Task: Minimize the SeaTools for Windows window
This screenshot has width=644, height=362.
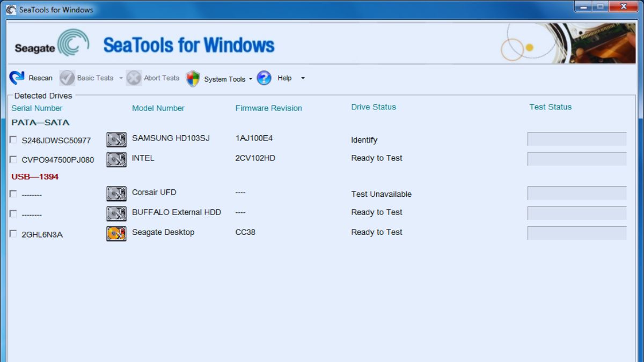Action: click(x=583, y=6)
